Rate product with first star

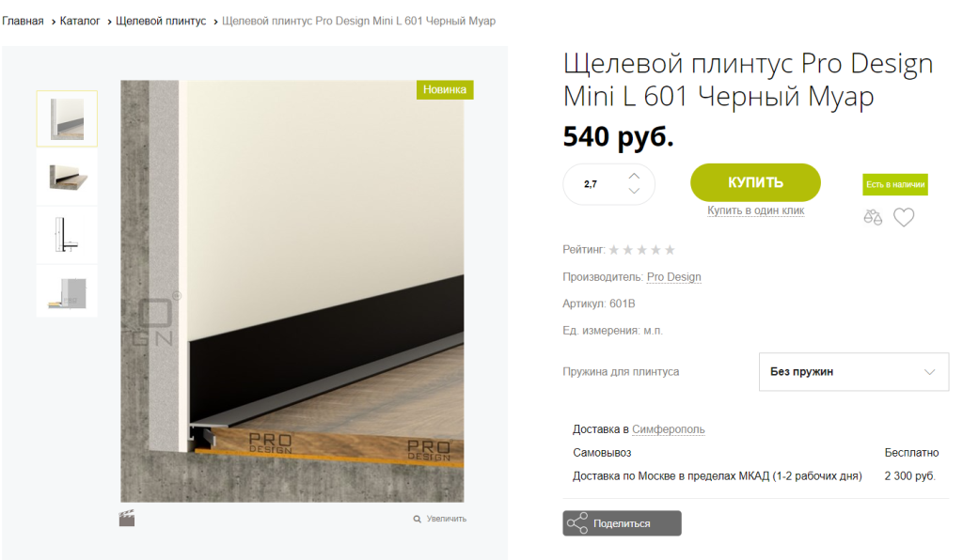[x=613, y=250]
